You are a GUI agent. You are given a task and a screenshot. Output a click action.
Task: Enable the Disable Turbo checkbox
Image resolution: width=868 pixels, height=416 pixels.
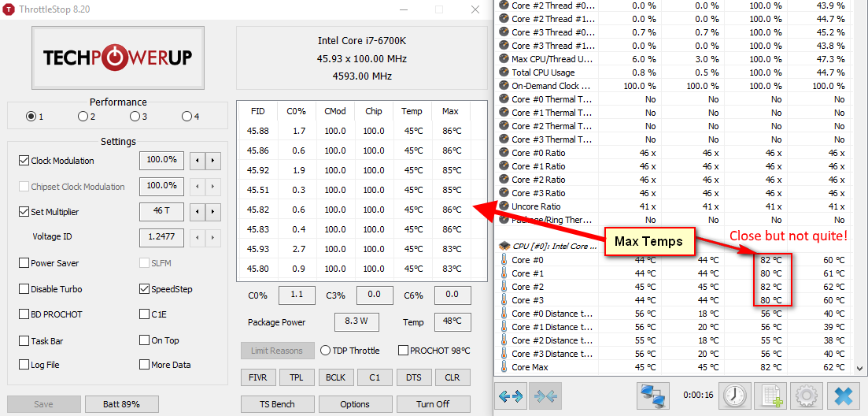pyautogui.click(x=24, y=289)
